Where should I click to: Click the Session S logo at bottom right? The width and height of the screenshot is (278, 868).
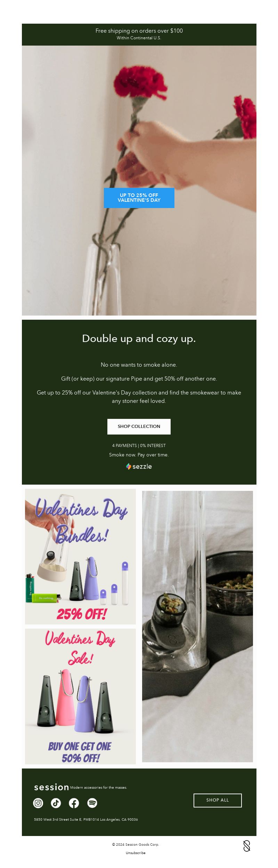247,846
